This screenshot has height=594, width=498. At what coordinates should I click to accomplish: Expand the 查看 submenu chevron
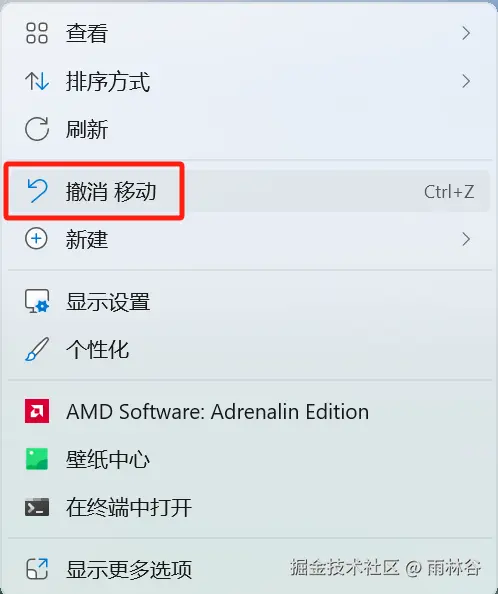coord(466,33)
